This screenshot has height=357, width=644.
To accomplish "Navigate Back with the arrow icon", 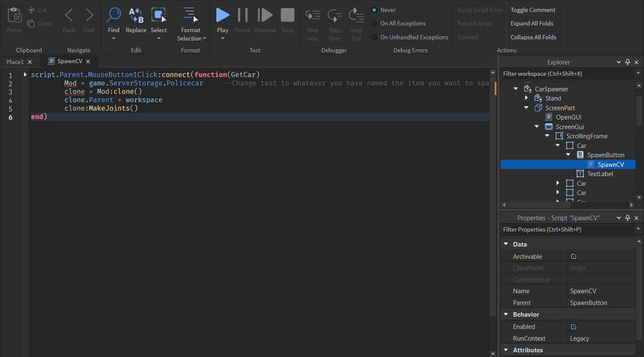I will click(x=69, y=16).
